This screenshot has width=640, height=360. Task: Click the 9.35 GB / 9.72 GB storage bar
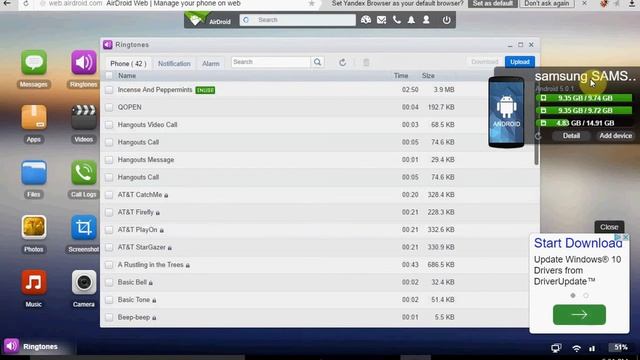click(584, 111)
